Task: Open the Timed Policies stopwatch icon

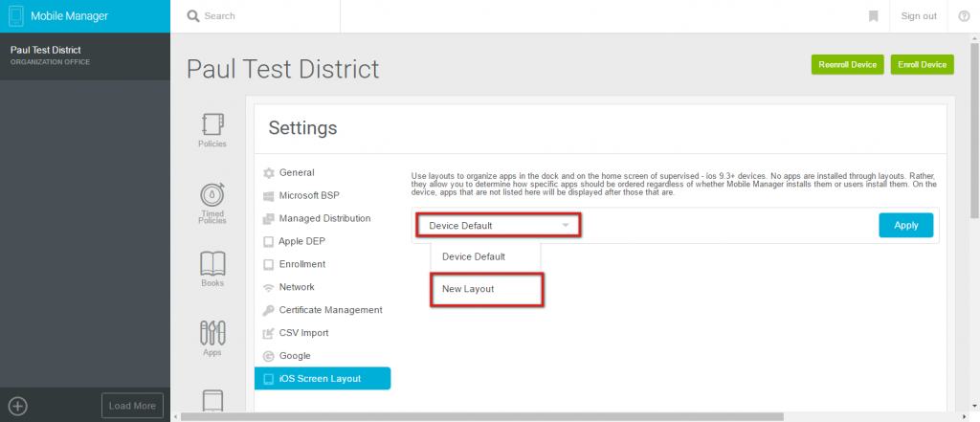Action: click(x=212, y=194)
